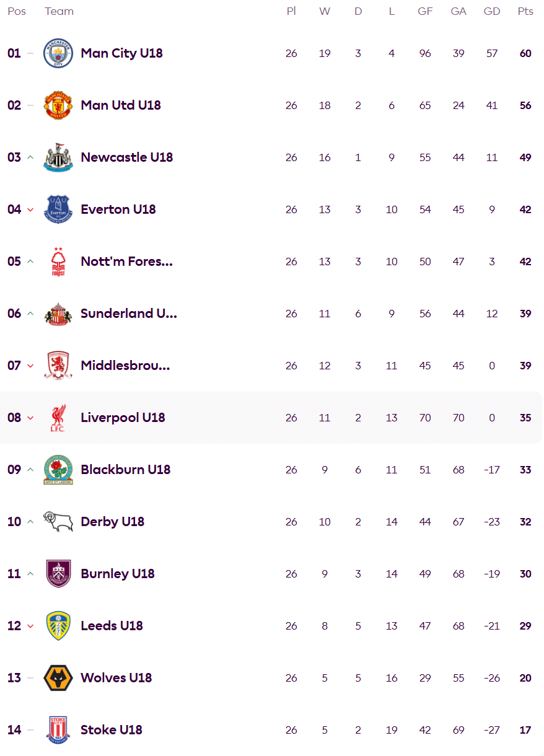Click the Wolves U18 wolf-head badge
Screen dimensions: 544x756
point(58,678)
